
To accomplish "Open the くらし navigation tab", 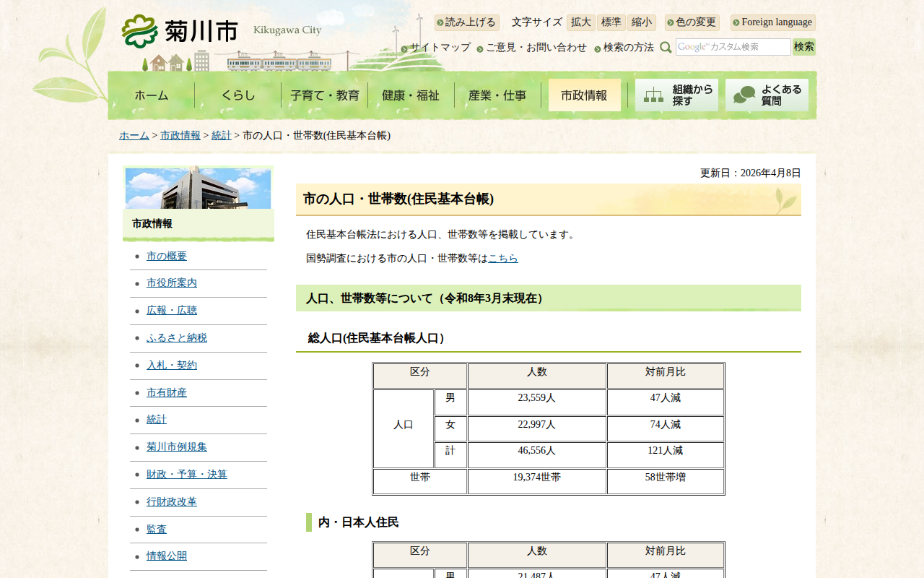I will (x=238, y=95).
